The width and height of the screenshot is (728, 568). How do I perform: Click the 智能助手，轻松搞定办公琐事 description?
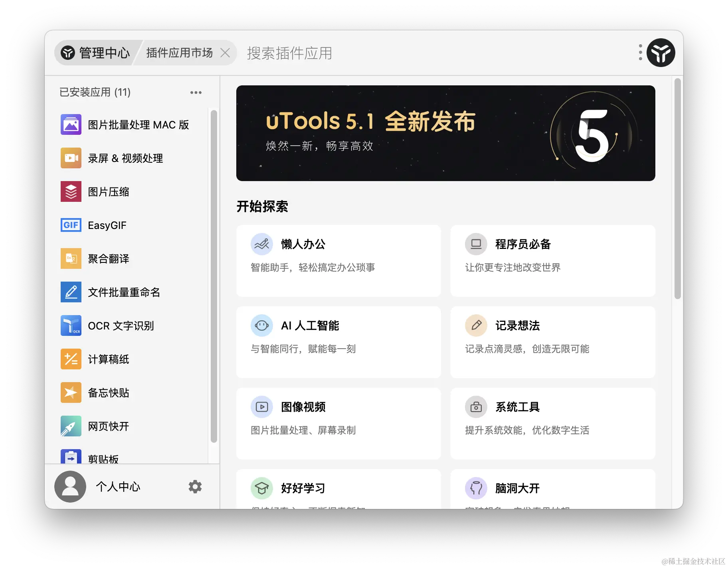(313, 267)
